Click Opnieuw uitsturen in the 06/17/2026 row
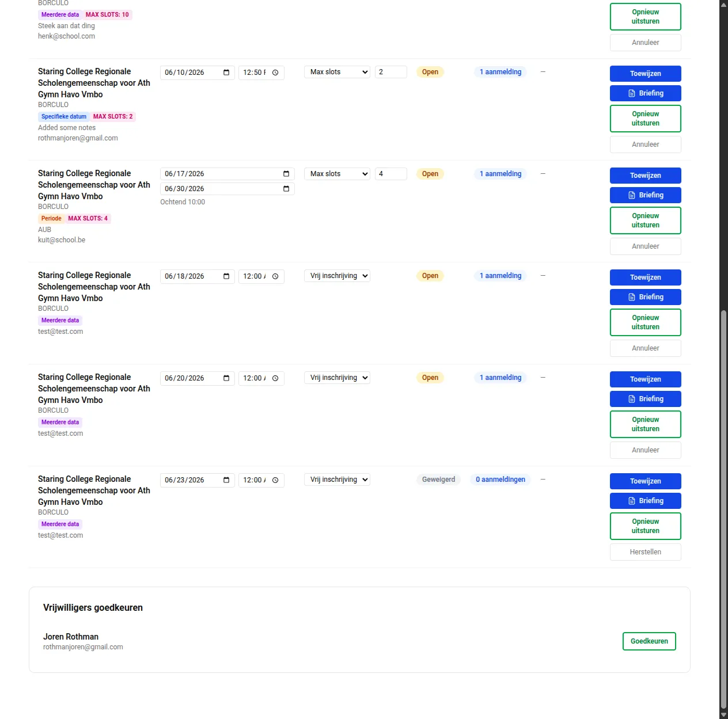 coord(646,220)
